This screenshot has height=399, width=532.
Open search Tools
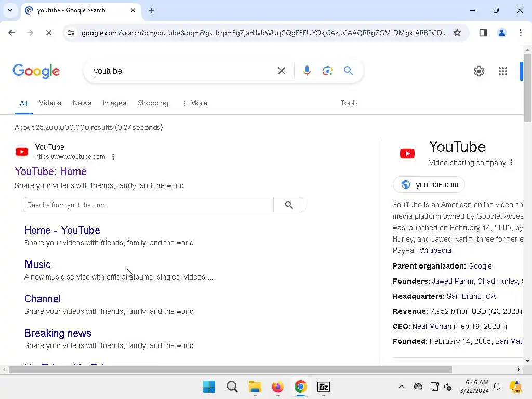pos(349,103)
